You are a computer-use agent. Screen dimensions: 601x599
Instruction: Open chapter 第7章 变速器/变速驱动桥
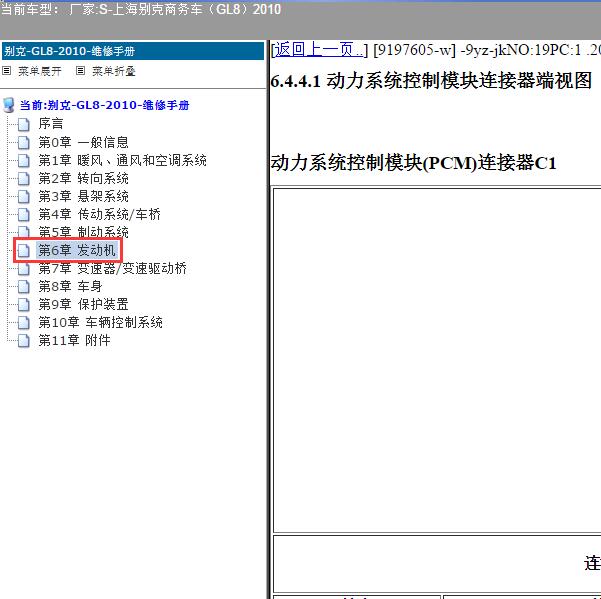[x=113, y=268]
